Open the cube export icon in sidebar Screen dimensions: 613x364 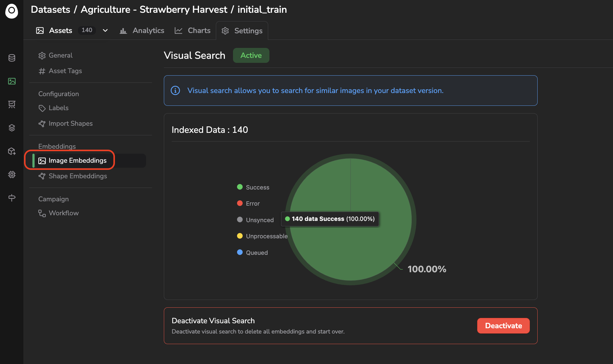12,151
